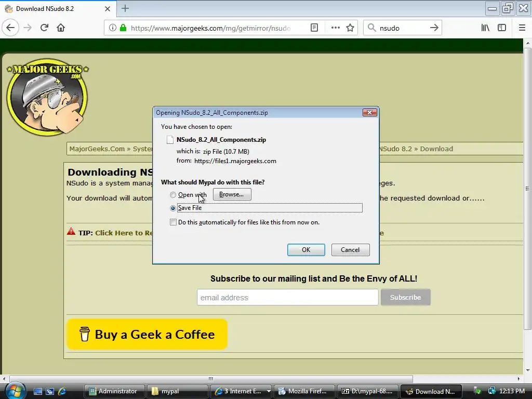Viewport: 532px width, 399px height.
Task: Expand the 3 Internet Explorer group
Action: pos(269,391)
